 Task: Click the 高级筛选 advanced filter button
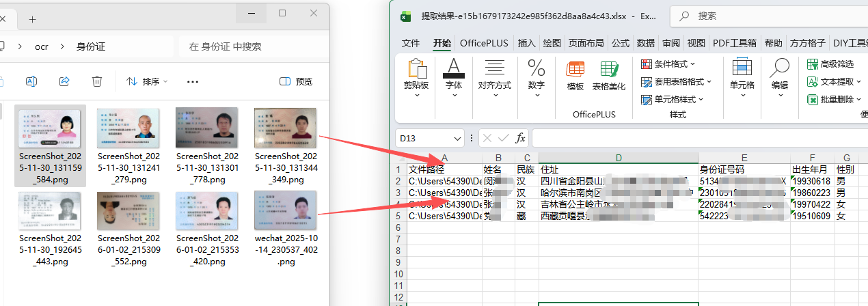pos(830,64)
